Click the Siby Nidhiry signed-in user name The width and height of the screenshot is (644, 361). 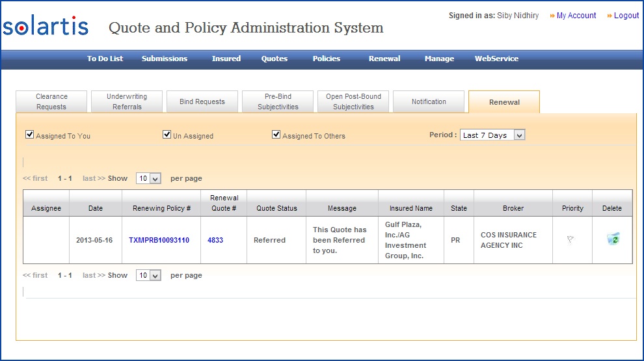[x=518, y=16]
